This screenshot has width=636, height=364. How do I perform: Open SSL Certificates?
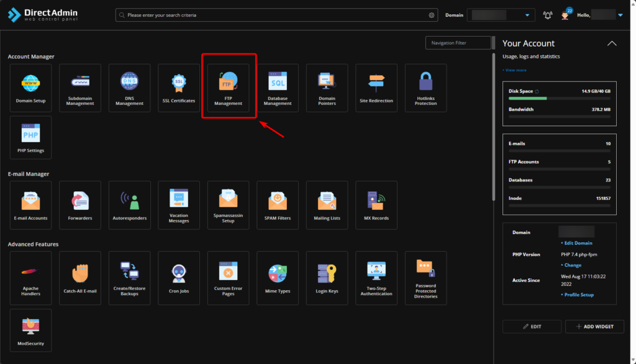(179, 88)
